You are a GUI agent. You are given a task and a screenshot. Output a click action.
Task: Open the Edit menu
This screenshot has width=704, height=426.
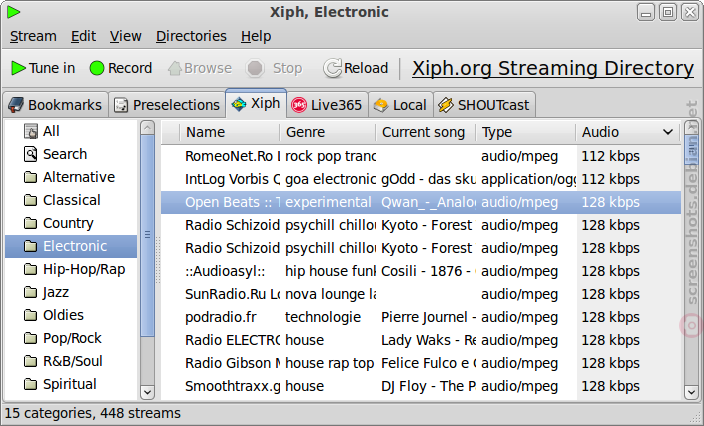(84, 36)
